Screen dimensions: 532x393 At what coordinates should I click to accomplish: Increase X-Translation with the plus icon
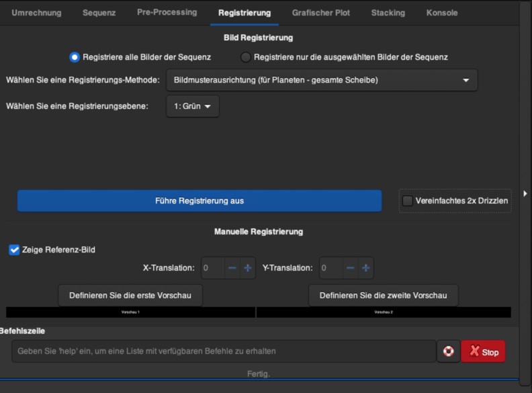pos(248,268)
